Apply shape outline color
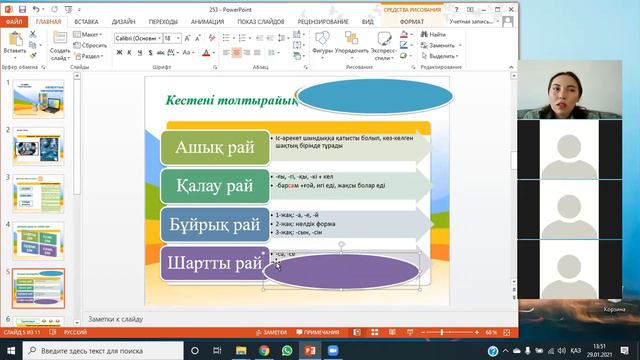The height and width of the screenshot is (360, 640). pos(404,45)
